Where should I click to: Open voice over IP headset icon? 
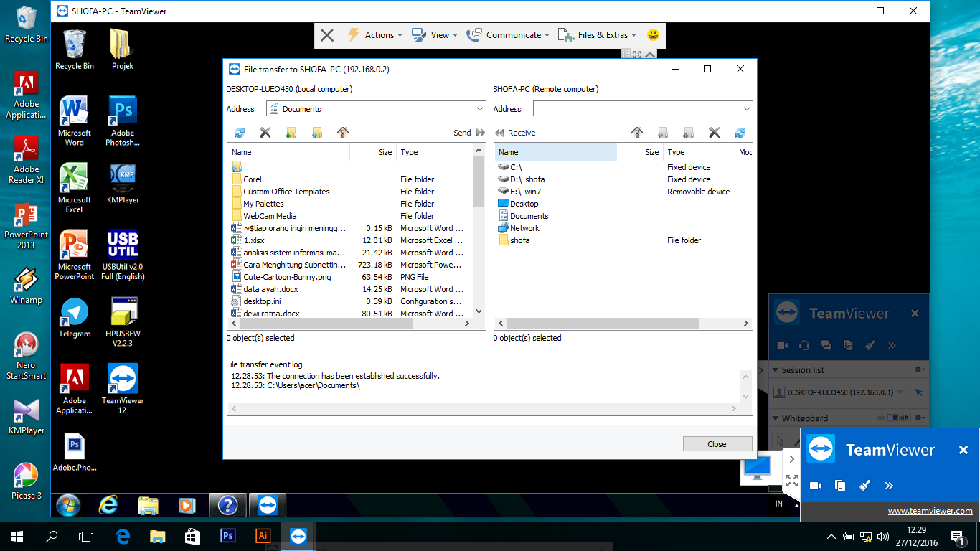tap(804, 345)
